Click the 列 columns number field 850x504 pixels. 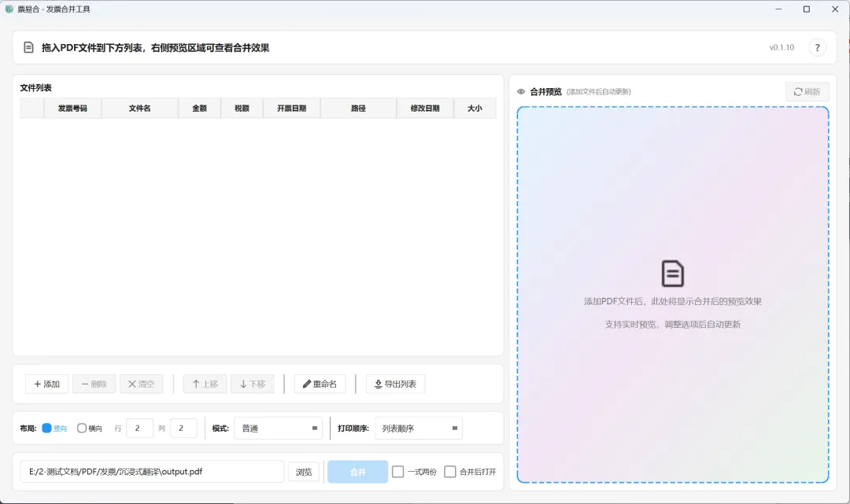[183, 429]
